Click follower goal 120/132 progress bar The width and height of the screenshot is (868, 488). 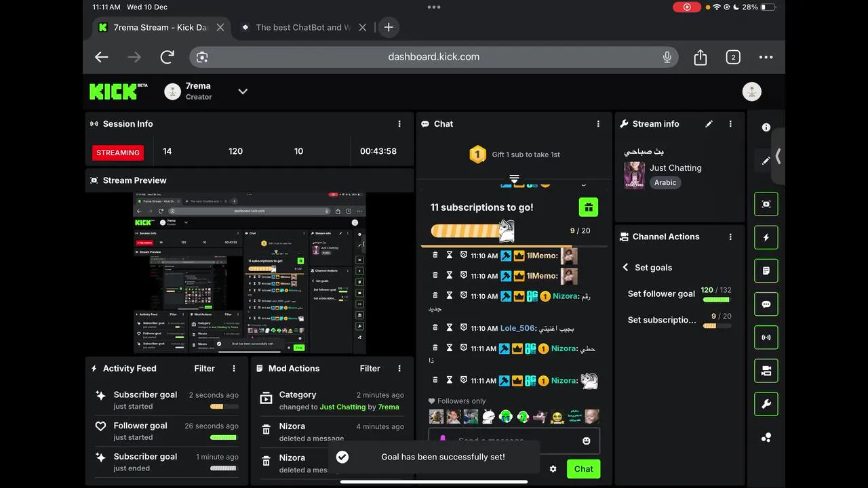pyautogui.click(x=716, y=300)
